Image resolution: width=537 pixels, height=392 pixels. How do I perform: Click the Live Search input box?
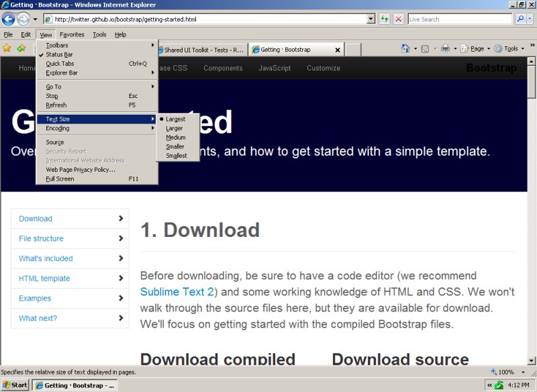click(x=460, y=19)
